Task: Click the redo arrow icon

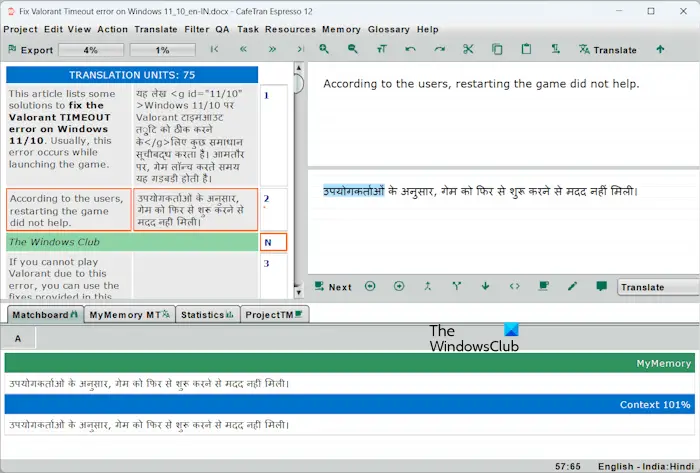Action: 439,49
